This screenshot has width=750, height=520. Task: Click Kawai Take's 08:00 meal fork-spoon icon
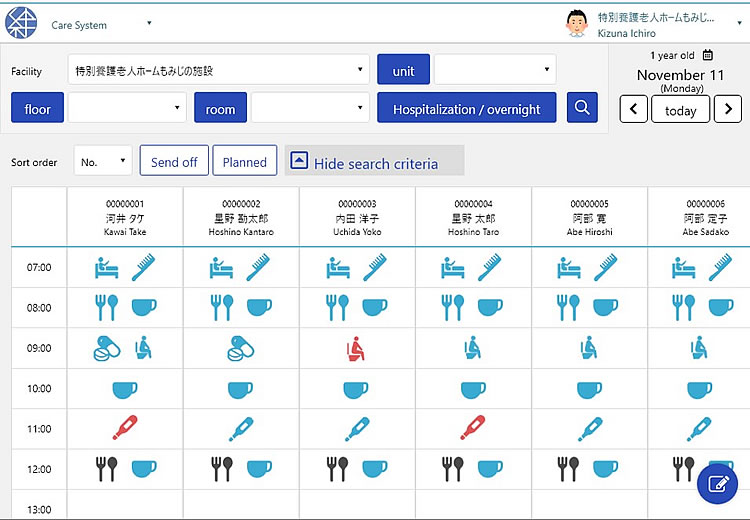[106, 307]
